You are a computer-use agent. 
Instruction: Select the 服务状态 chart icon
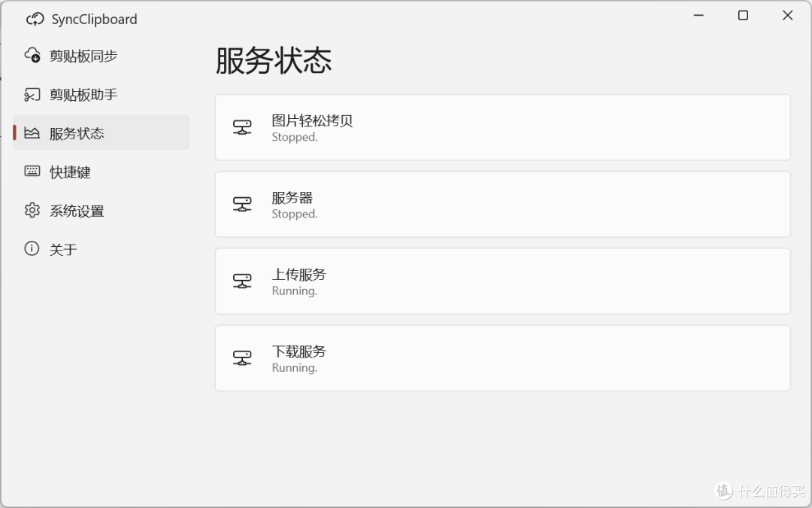[32, 132]
